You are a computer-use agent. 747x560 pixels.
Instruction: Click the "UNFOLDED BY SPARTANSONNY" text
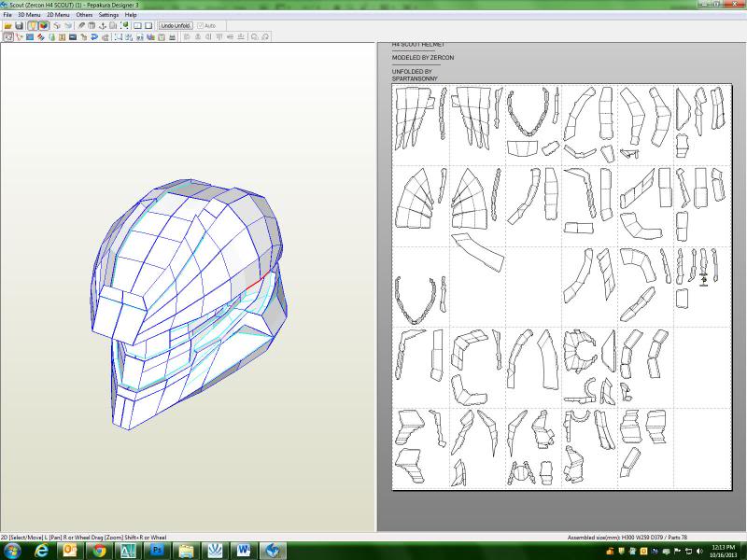click(x=415, y=75)
